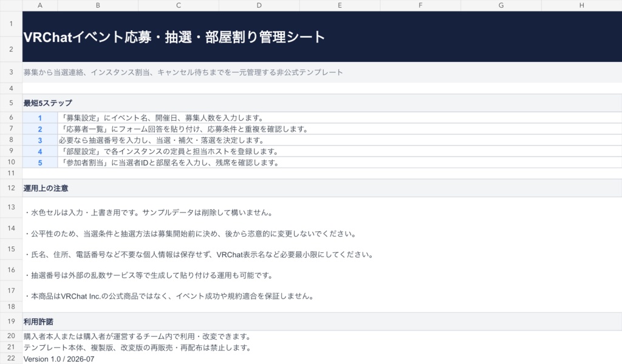Screen dimensions: 622x364
Task: Select row 13 header
Action: (11, 207)
